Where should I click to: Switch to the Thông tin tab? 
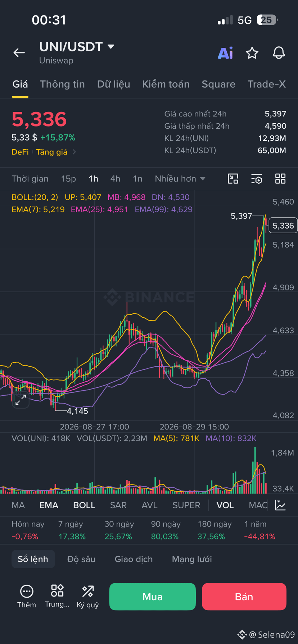(62, 84)
